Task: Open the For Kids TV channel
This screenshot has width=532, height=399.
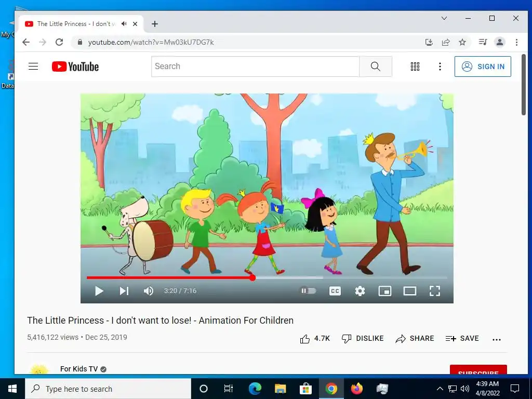Action: [79, 369]
